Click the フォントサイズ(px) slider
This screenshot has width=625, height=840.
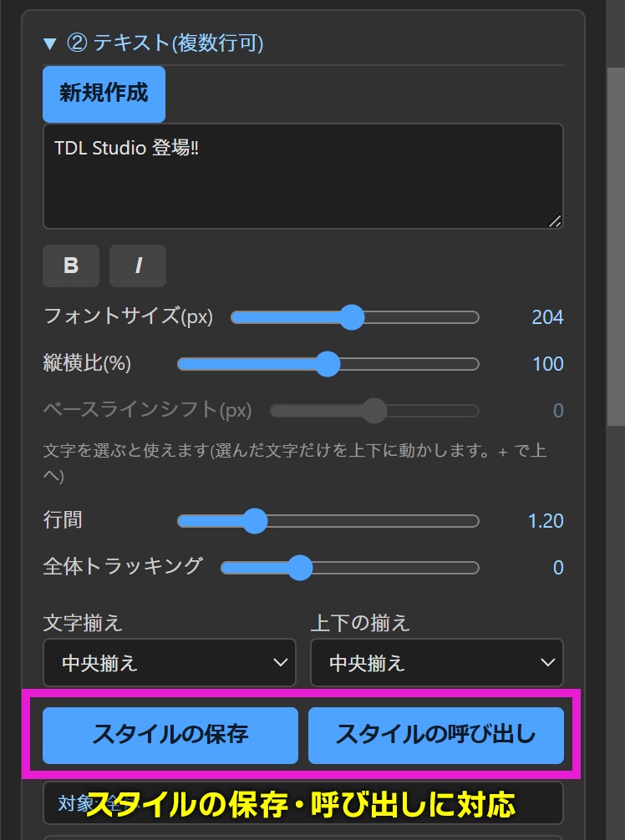click(x=355, y=317)
